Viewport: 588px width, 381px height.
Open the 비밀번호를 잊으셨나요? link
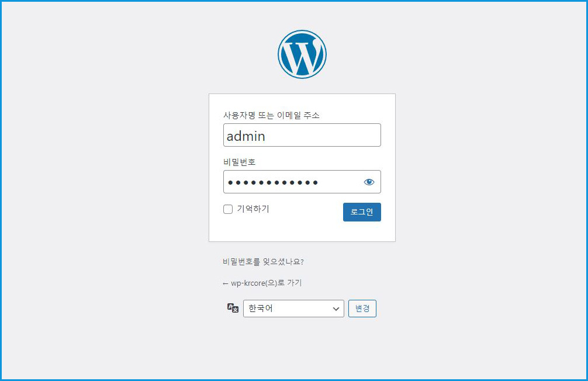tap(263, 262)
